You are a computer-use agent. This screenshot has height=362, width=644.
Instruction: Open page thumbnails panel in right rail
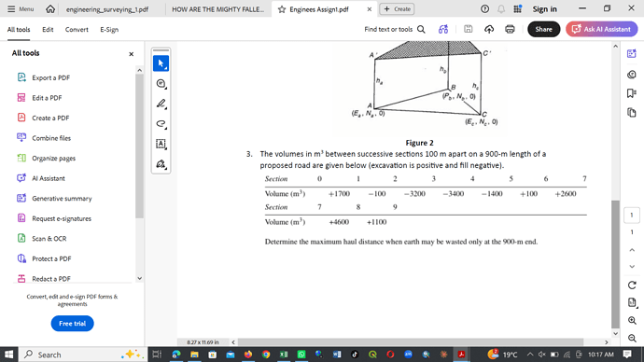[x=632, y=113]
